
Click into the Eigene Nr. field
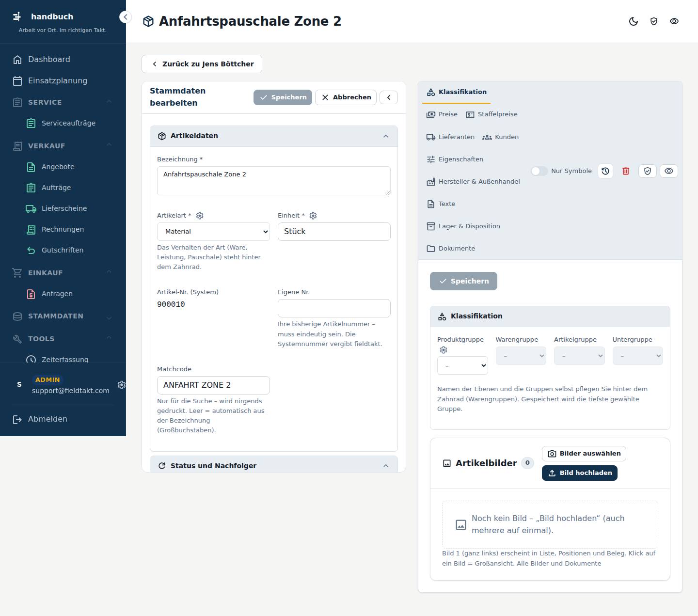(334, 308)
